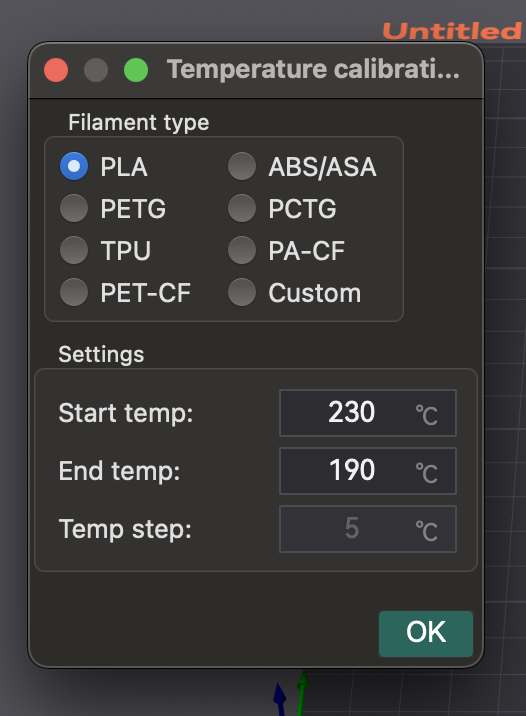526x716 pixels.
Task: Click the Start temp input field
Action: pyautogui.click(x=368, y=413)
